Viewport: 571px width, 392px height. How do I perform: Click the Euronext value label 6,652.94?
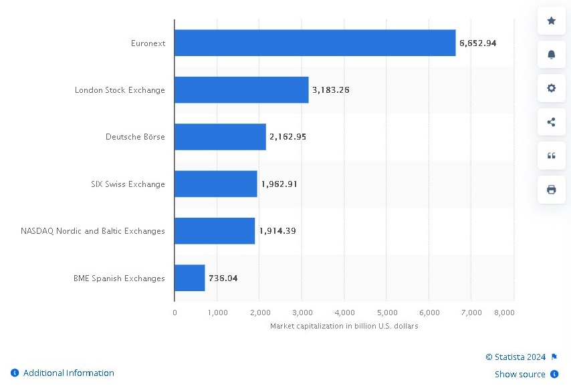pyautogui.click(x=477, y=43)
